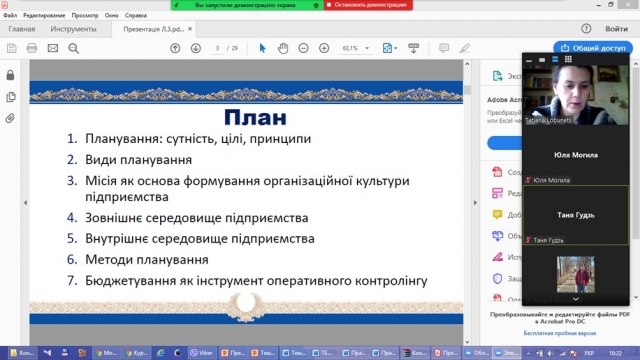Viewport: 640px width, 360px height.
Task: Open the find text magnifier tool
Action: point(73,48)
